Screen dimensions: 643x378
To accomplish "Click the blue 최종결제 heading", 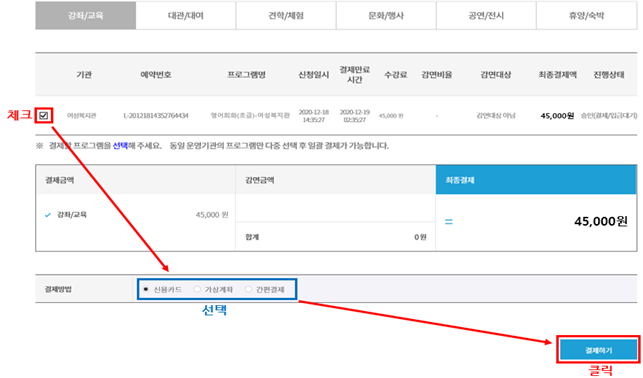I will point(460,180).
